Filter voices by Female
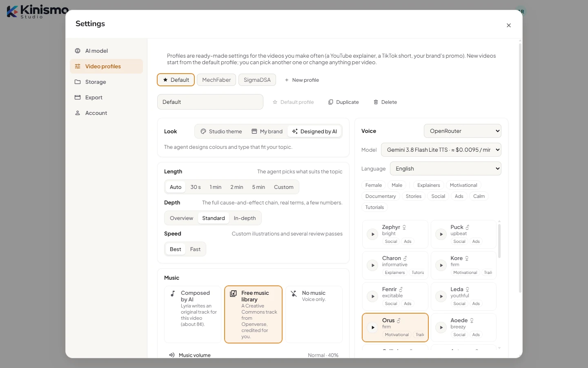The image size is (588, 368). pos(374,185)
